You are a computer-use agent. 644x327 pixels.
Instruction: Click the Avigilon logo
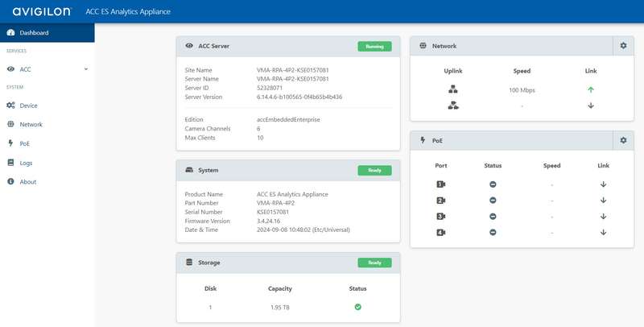[x=42, y=11]
